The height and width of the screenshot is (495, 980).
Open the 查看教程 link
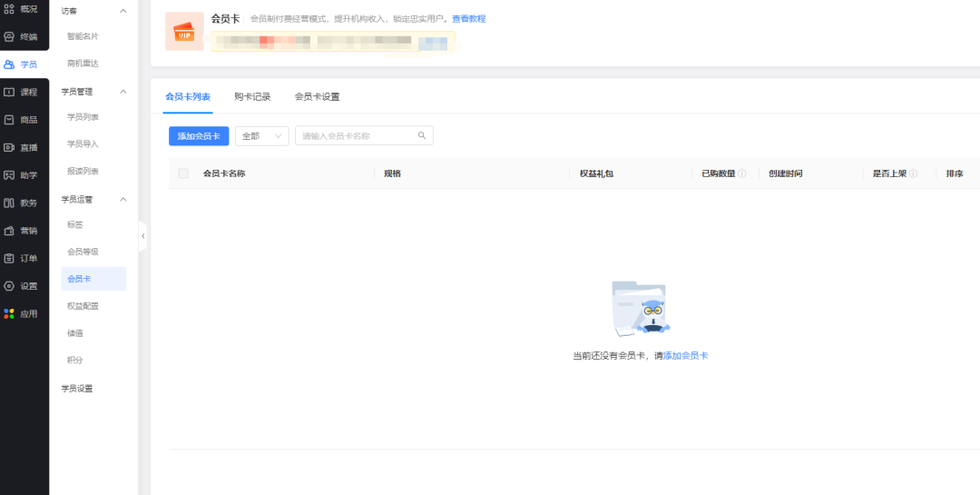point(468,18)
